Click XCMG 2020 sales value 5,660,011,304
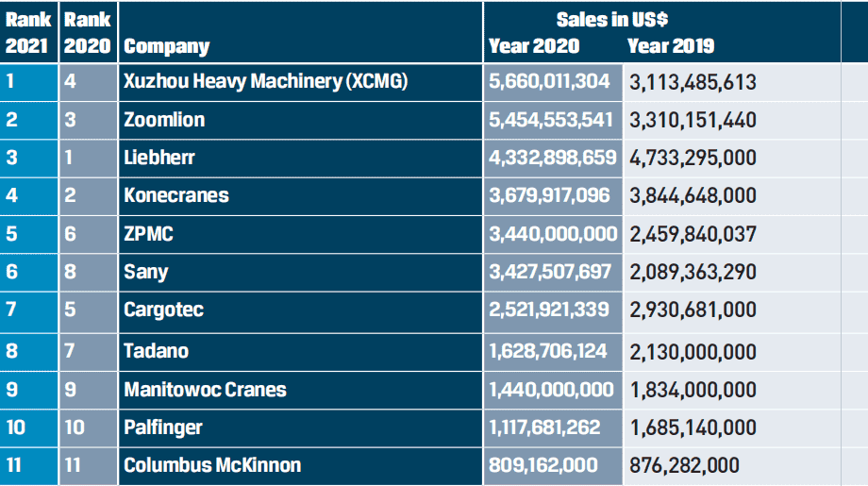 tap(549, 81)
